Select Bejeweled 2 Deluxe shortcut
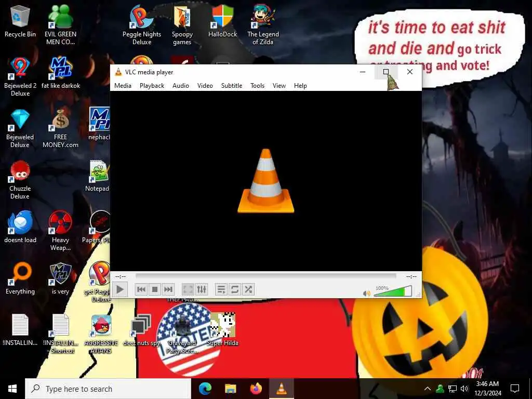Image resolution: width=532 pixels, height=399 pixels. [20, 77]
